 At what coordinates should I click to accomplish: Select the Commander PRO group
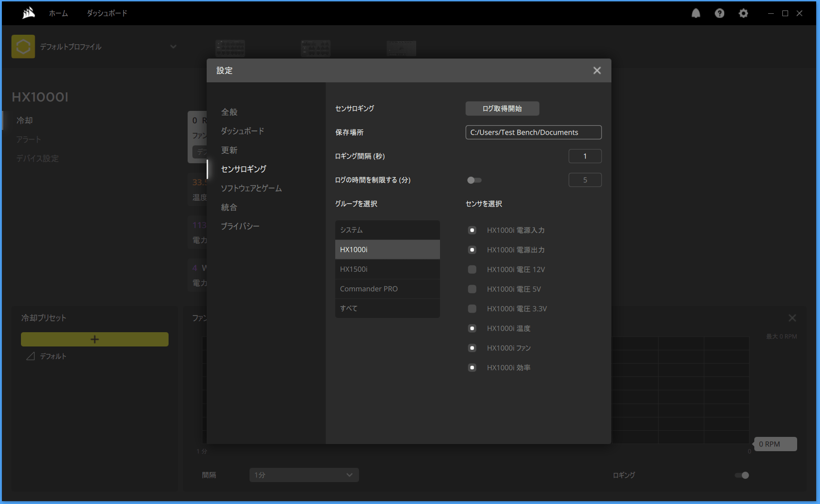coord(388,288)
